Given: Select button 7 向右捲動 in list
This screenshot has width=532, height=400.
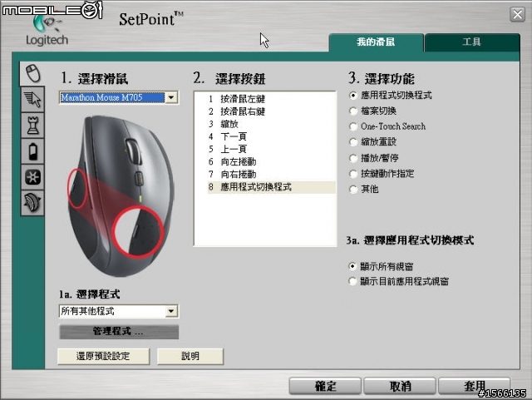Looking at the screenshot, I should tap(271, 174).
